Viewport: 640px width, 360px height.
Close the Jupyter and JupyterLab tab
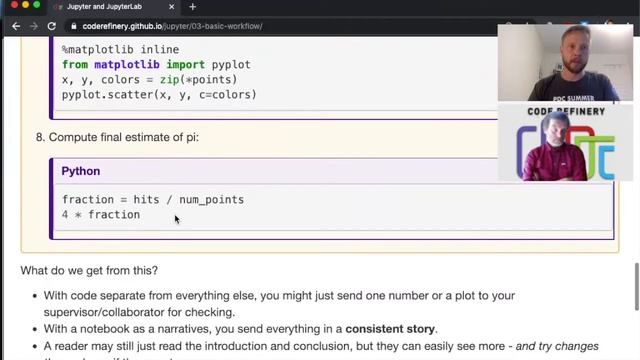[171, 7]
